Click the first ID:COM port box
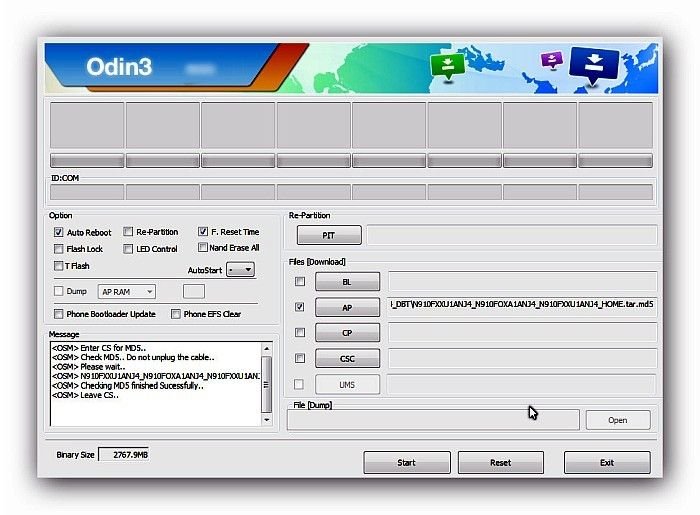 [87, 192]
